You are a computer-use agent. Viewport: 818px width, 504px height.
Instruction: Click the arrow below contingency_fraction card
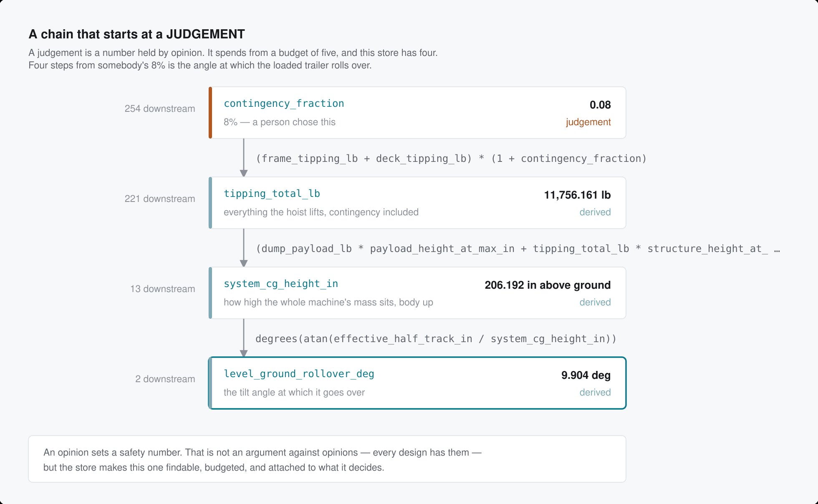244,158
